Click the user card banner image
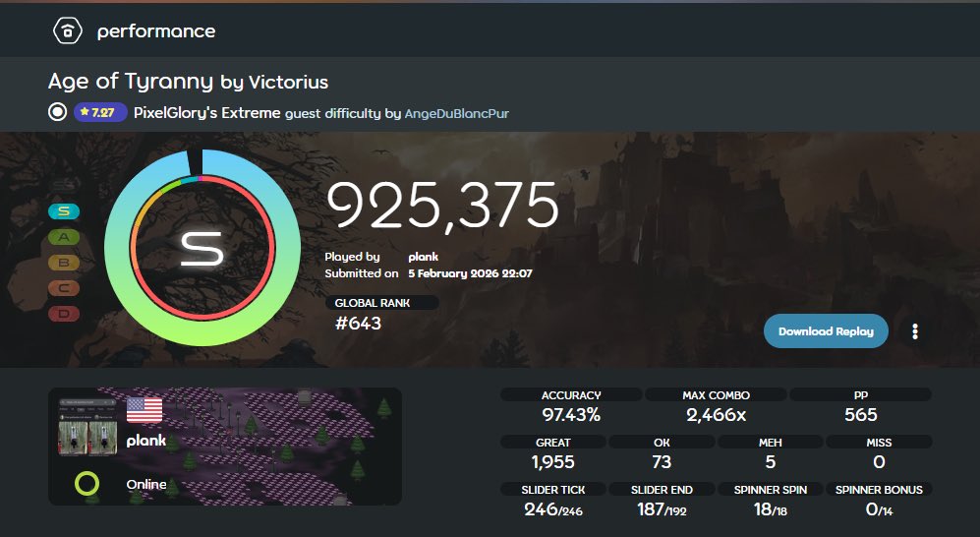This screenshot has width=980, height=537. pyautogui.click(x=225, y=447)
